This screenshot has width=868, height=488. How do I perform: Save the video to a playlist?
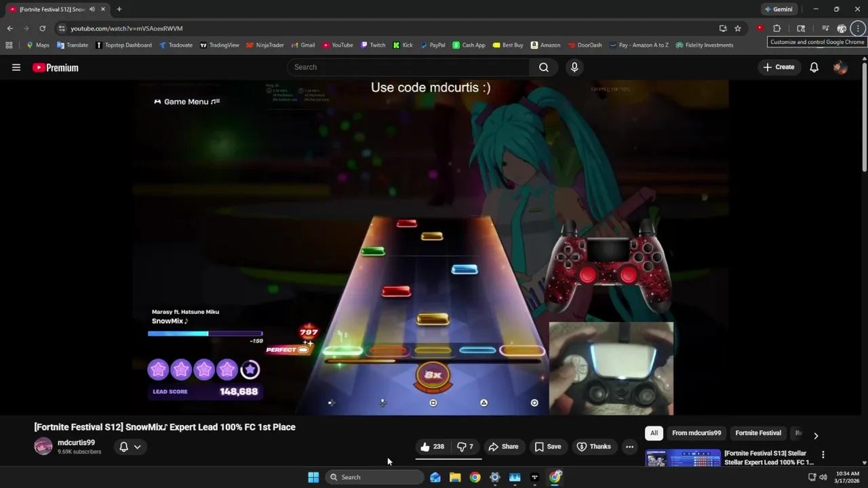548,447
